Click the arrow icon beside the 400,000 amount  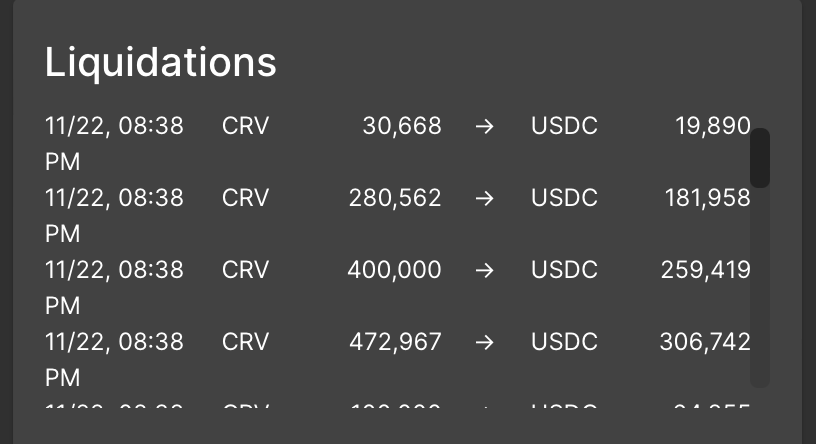tap(484, 270)
